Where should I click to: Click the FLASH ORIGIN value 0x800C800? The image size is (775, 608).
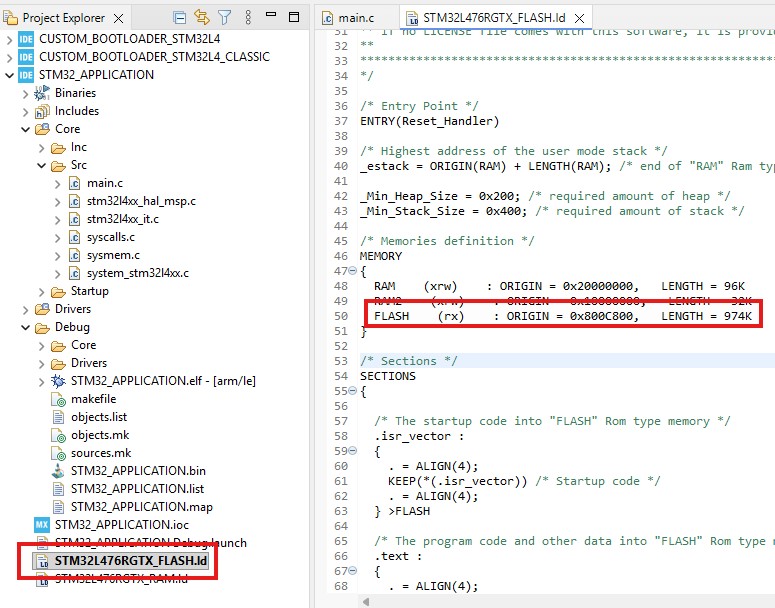[601, 316]
